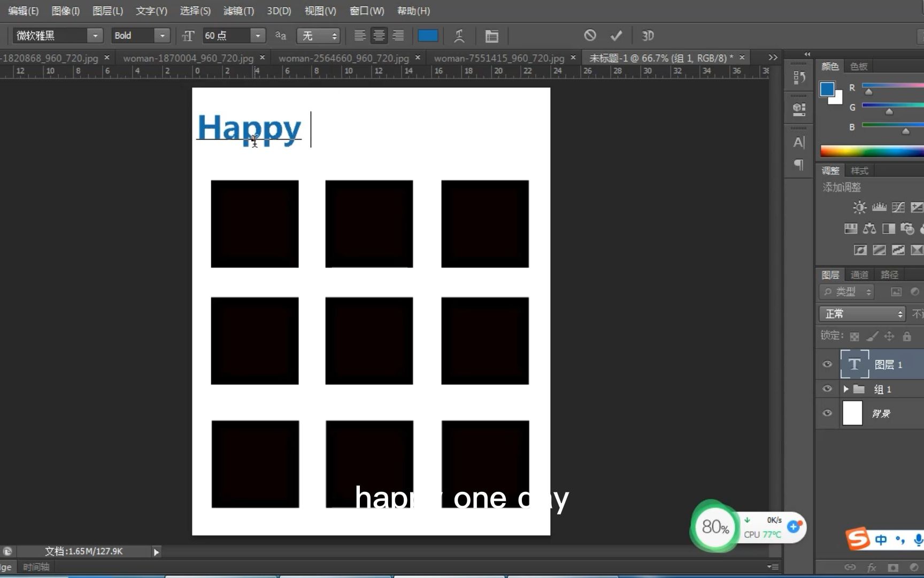924x578 pixels.
Task: Open the 文字(Y) menu
Action: tap(151, 11)
